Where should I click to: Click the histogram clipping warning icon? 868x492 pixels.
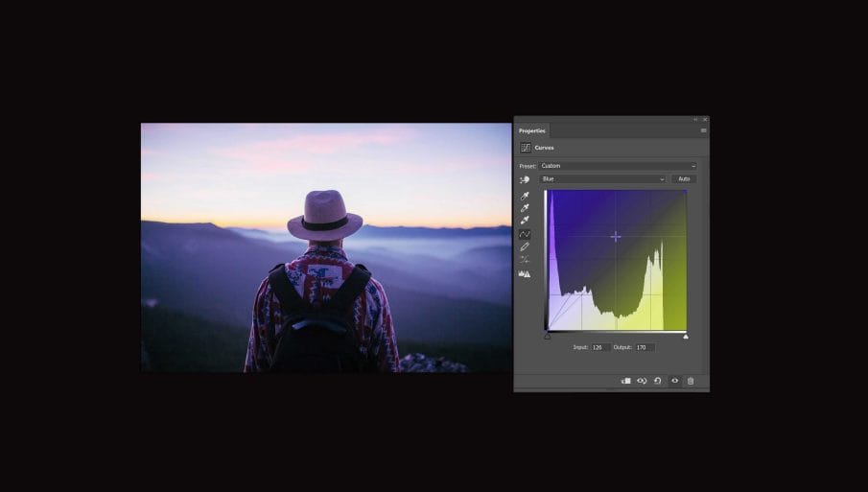click(525, 273)
